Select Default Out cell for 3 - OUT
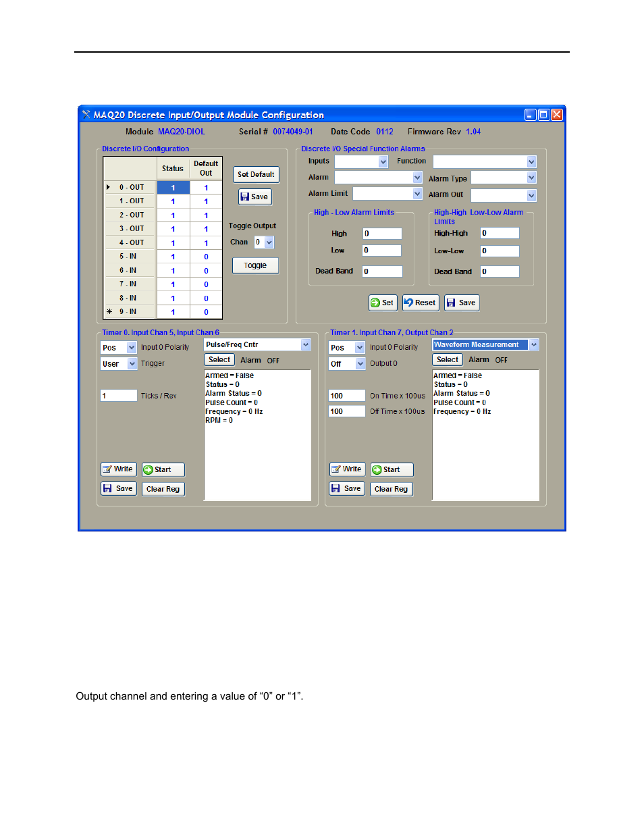The image size is (644, 834). pos(206,229)
